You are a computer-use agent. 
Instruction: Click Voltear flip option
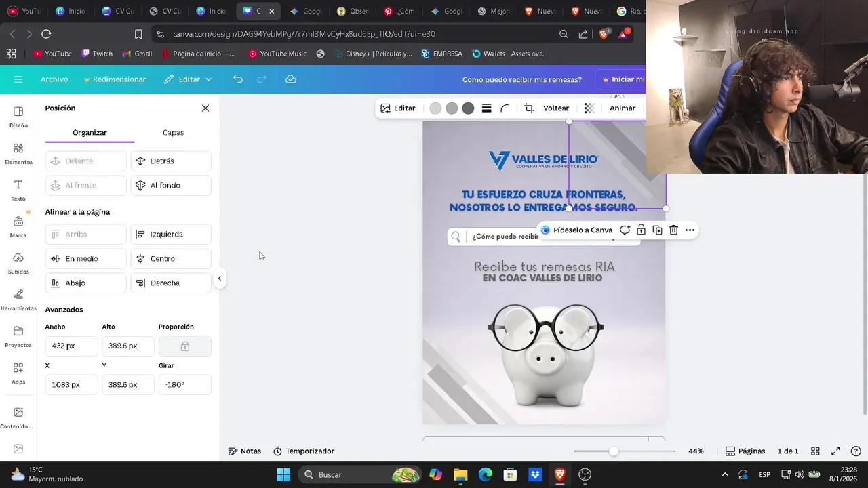pos(556,108)
